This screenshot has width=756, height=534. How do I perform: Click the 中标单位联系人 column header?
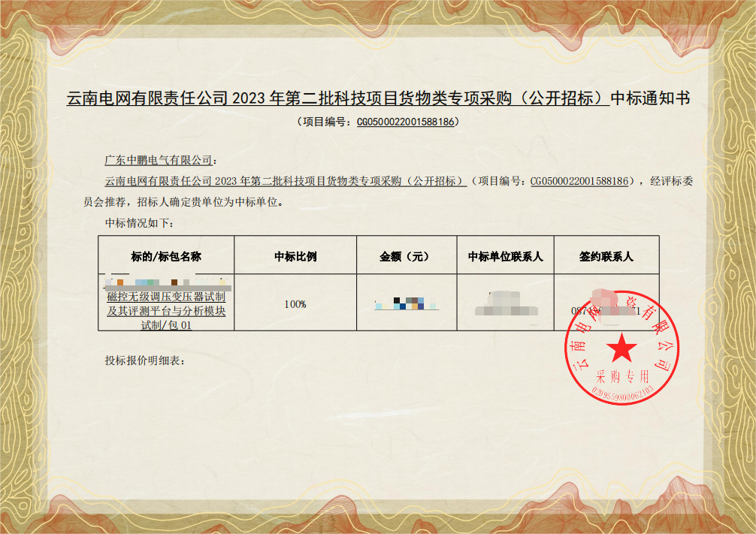click(x=505, y=256)
